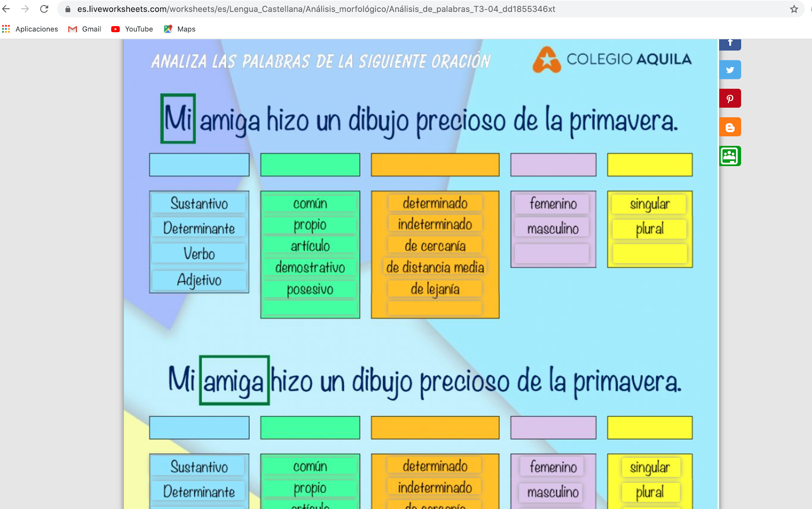Pin the worksheet to Pinterest
812x509 pixels.
[730, 98]
